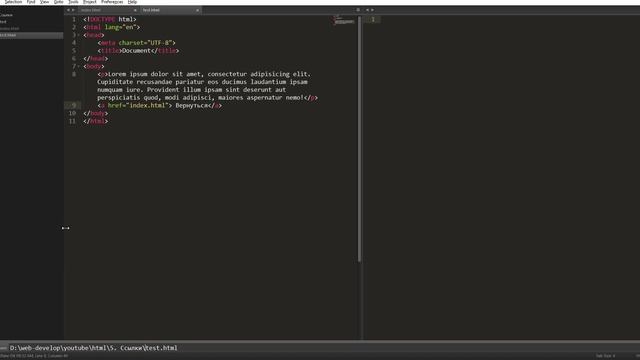The image size is (640, 360).
Task: Click the charset="UTF-8" attribute on line 4
Action: click(x=145, y=43)
